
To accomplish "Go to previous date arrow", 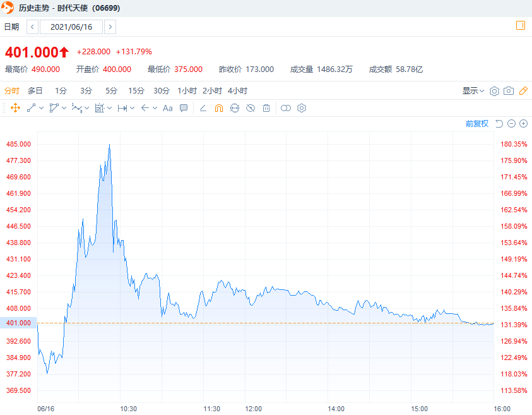I will (x=32, y=27).
